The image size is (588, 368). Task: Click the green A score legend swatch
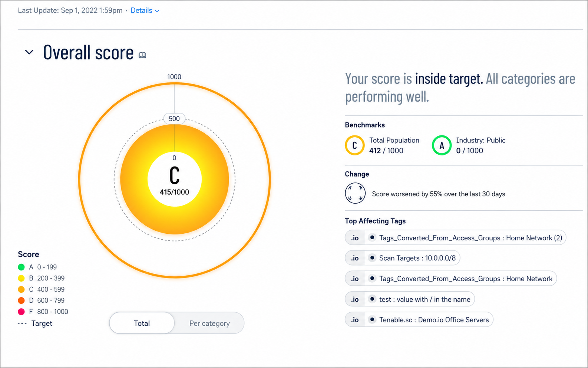pyautogui.click(x=21, y=267)
